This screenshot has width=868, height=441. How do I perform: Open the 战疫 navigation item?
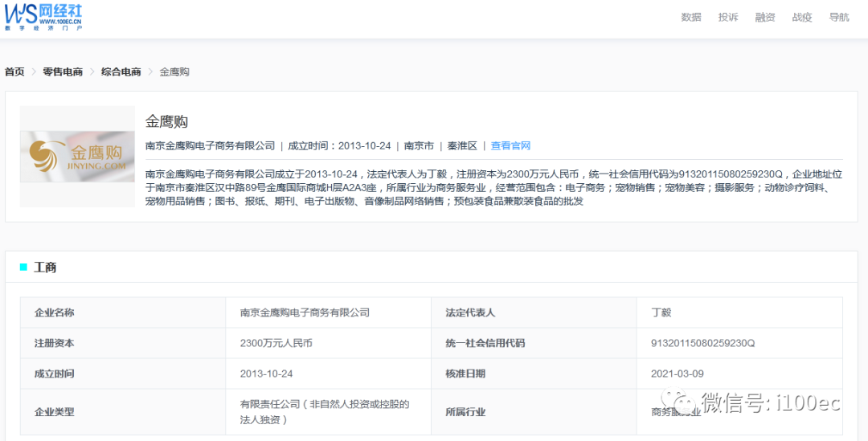802,17
